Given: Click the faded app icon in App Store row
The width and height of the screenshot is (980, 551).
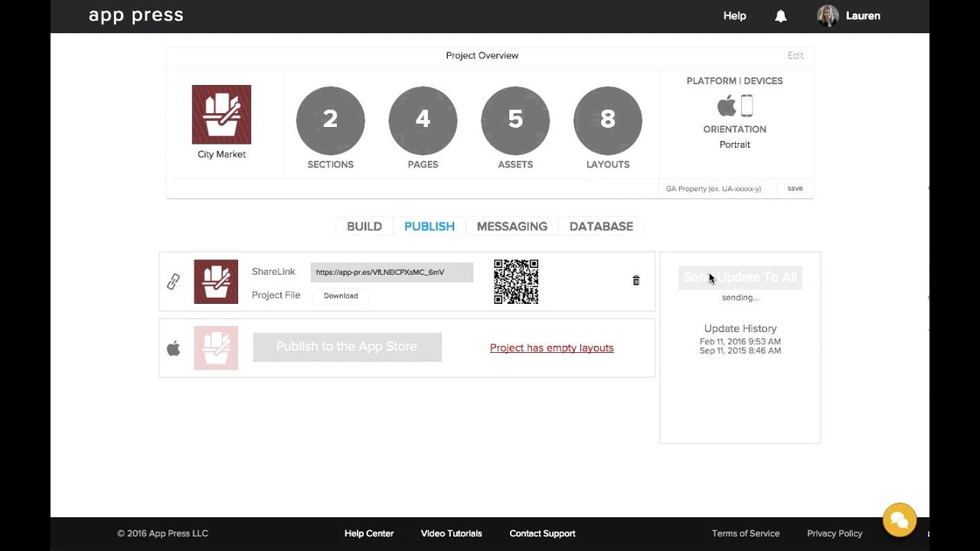Looking at the screenshot, I should click(216, 348).
